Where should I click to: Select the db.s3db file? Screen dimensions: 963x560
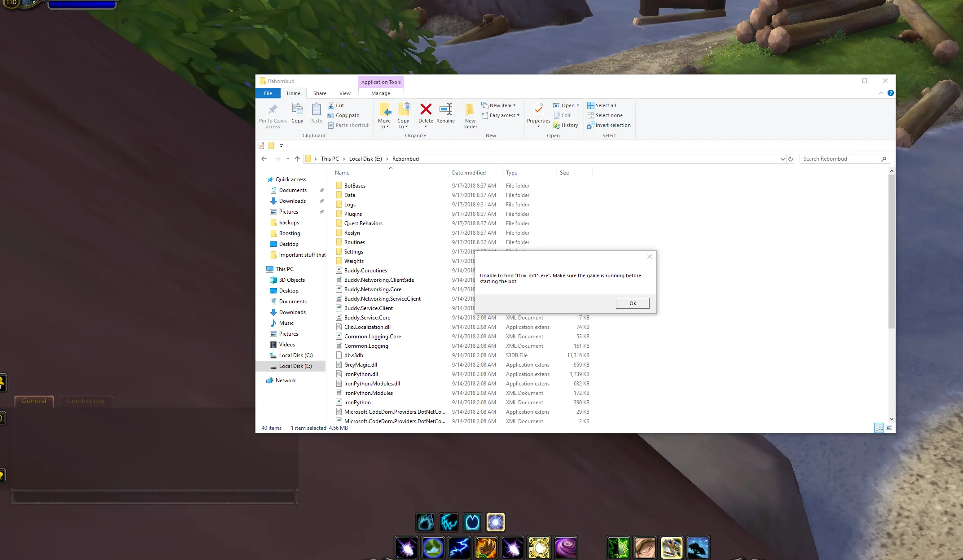click(x=353, y=355)
